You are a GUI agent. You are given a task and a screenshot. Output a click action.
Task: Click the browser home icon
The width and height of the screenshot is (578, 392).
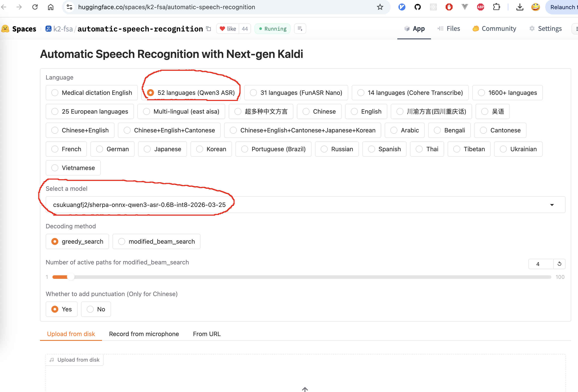pos(50,7)
